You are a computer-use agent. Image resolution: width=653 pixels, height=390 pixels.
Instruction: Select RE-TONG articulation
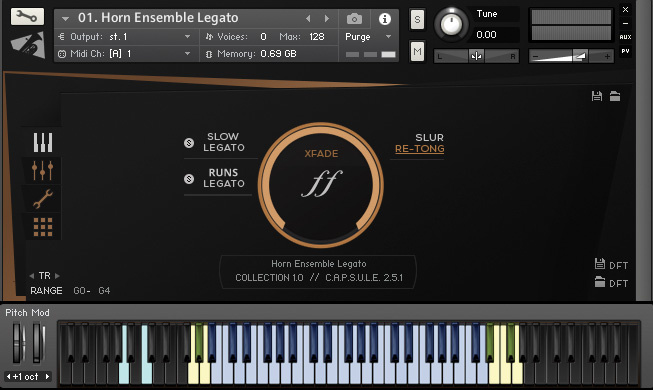[419, 149]
